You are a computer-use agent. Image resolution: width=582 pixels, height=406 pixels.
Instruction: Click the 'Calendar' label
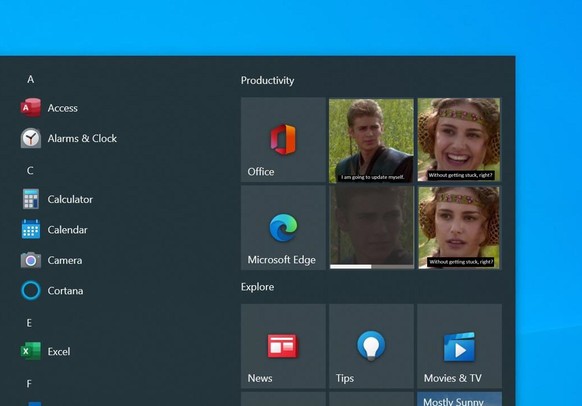point(67,230)
